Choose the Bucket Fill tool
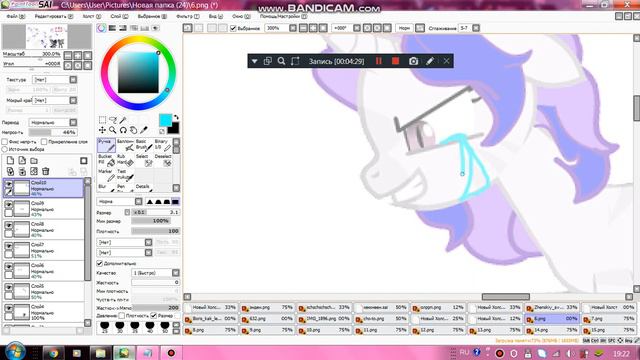This screenshot has height=360, width=640. [106, 160]
